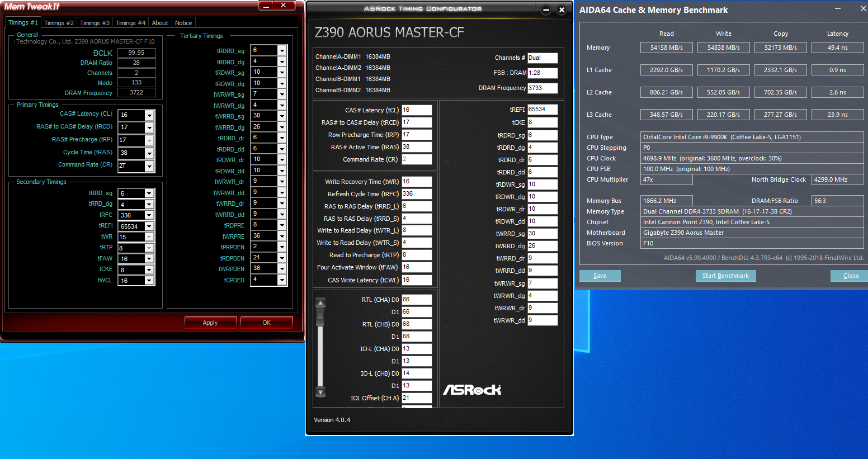Close the ASRock Timing Configurator window
The image size is (868, 459).
(562, 10)
